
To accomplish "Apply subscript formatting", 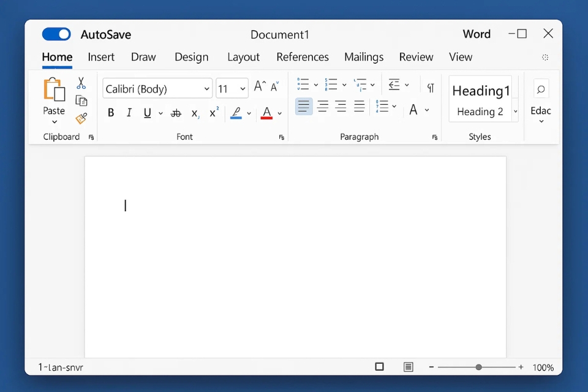I will tap(194, 113).
